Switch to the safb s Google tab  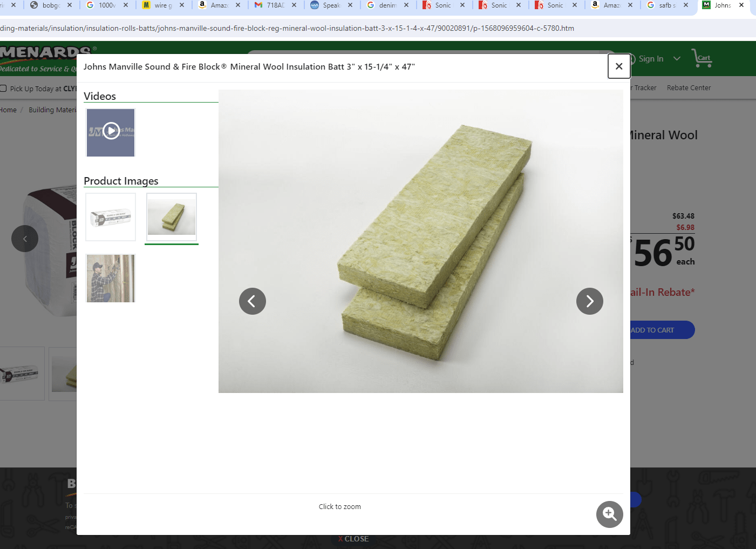(x=668, y=5)
